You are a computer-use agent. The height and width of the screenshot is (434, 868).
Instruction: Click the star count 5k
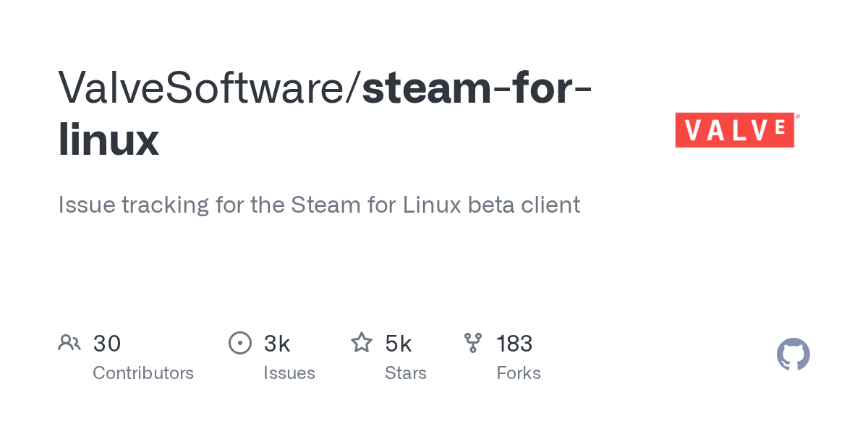tap(399, 344)
